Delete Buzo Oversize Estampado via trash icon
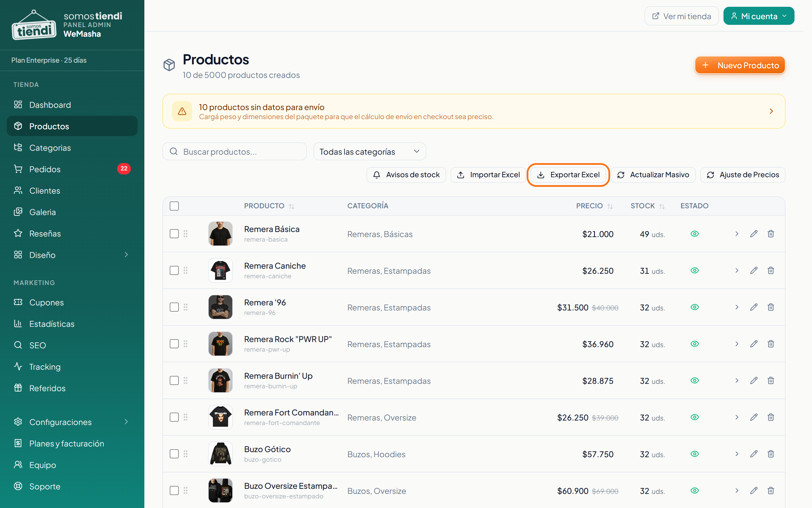The height and width of the screenshot is (508, 812). tap(771, 491)
